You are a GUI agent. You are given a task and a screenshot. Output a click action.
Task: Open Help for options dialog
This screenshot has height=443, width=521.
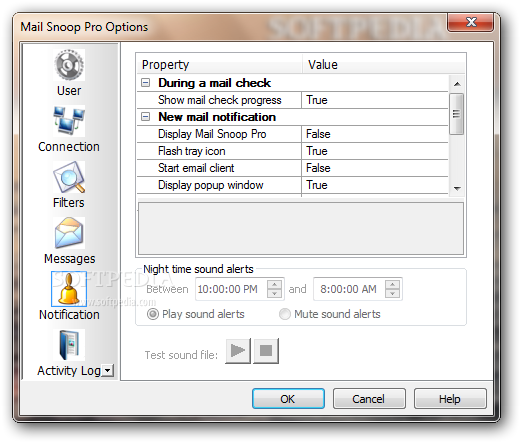[450, 399]
